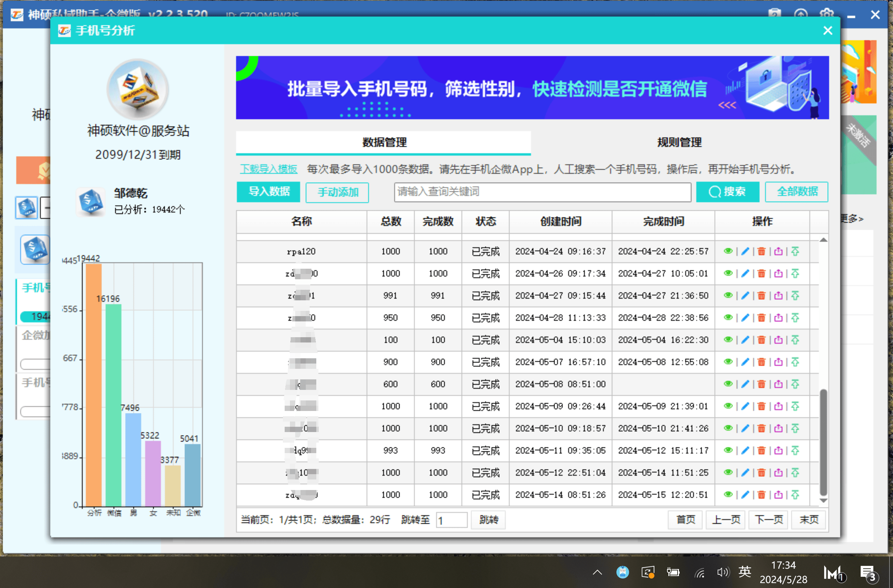Delete the rpa120 record using trash icon
893x588 pixels.
pos(762,251)
